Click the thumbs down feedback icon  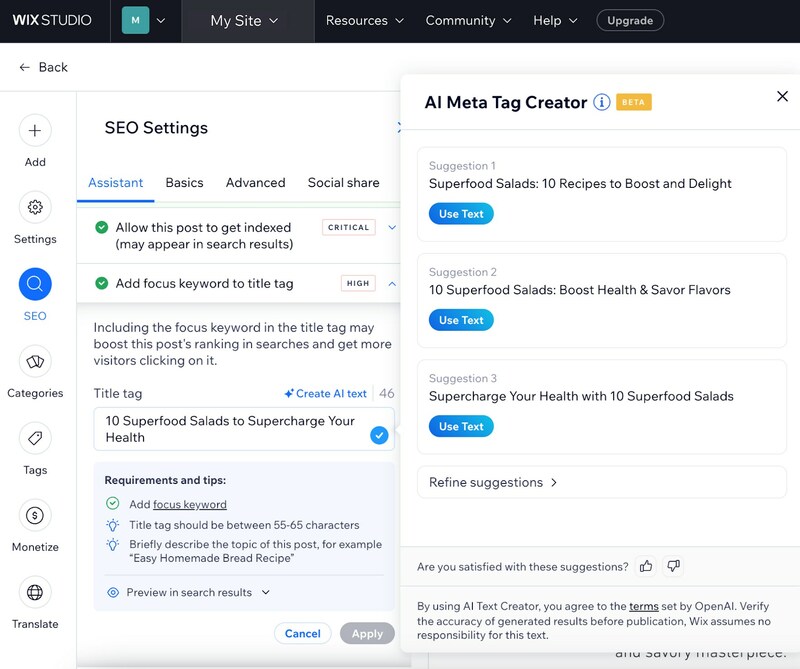(674, 566)
